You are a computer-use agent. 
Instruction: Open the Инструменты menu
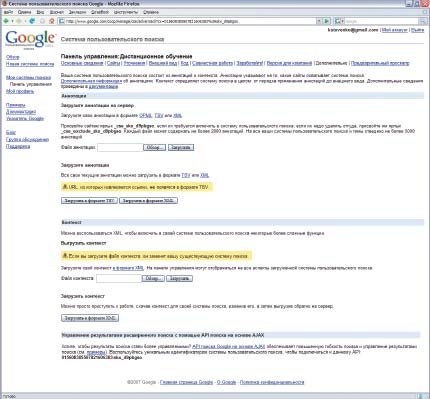126,12
